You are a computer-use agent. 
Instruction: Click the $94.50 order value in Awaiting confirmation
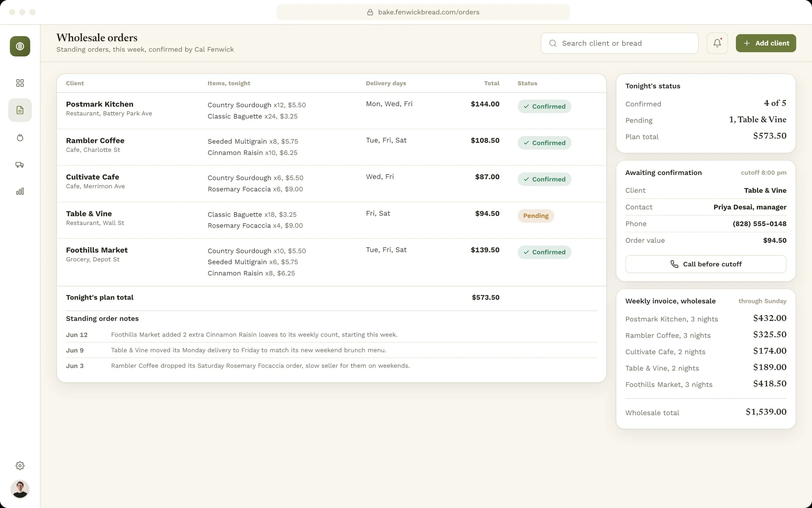[775, 240]
